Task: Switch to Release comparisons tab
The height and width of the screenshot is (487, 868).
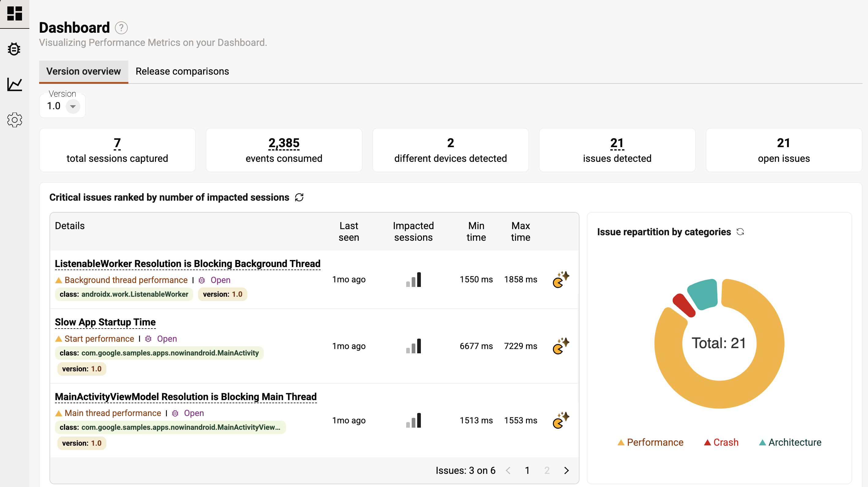Action: coord(182,72)
